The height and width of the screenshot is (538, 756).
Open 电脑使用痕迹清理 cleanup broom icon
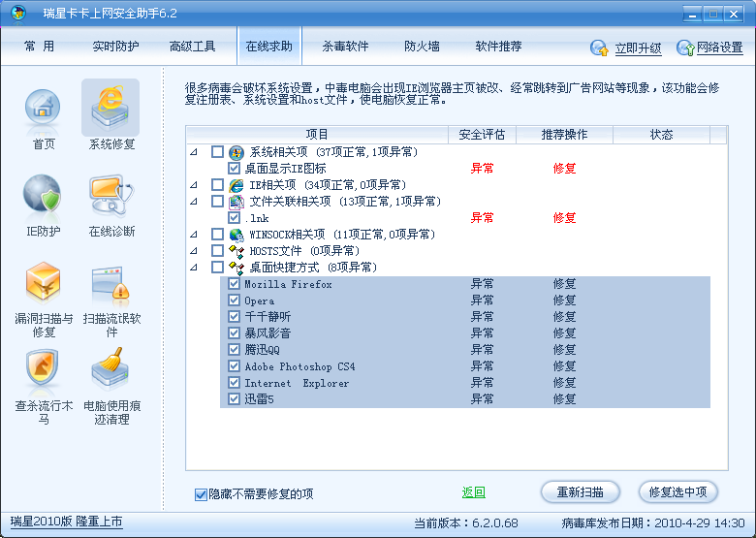pos(110,369)
